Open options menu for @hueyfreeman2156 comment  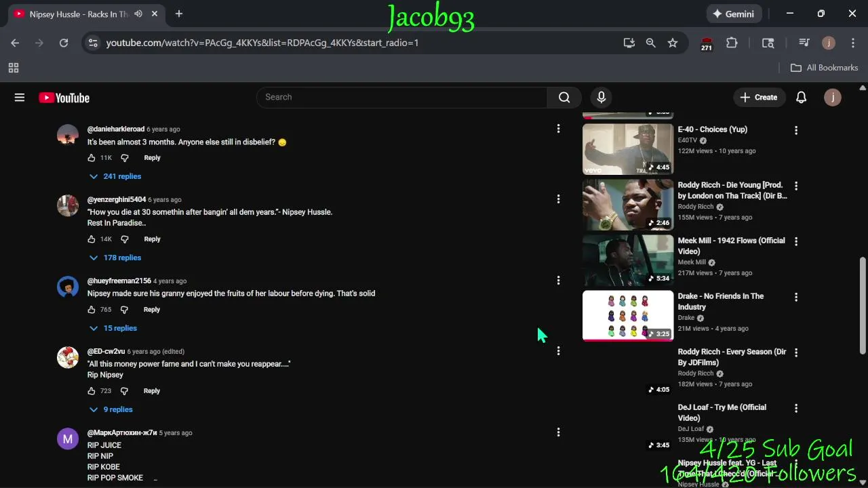(x=558, y=281)
